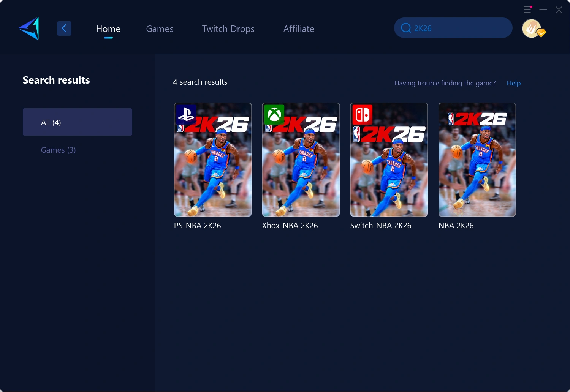Open the NBA 2K26 game cover
The image size is (570, 392).
click(x=477, y=160)
